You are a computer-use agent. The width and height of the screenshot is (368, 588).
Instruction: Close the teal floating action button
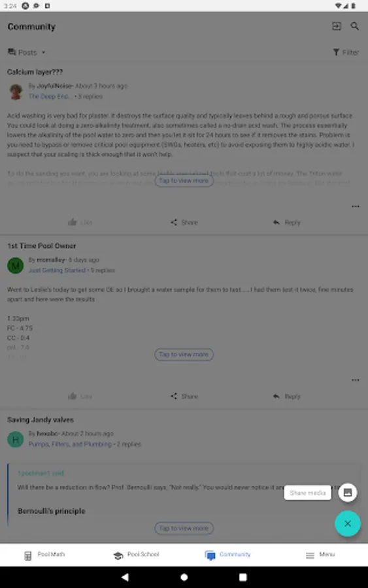pyautogui.click(x=347, y=523)
